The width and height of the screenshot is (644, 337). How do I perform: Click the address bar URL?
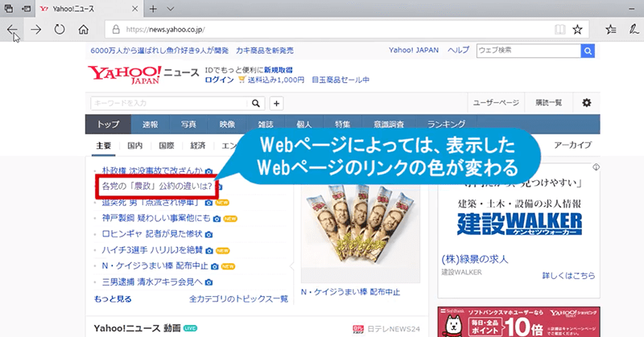pyautogui.click(x=166, y=30)
